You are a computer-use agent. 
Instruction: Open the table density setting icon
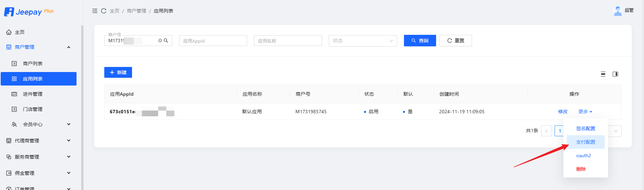click(x=603, y=74)
